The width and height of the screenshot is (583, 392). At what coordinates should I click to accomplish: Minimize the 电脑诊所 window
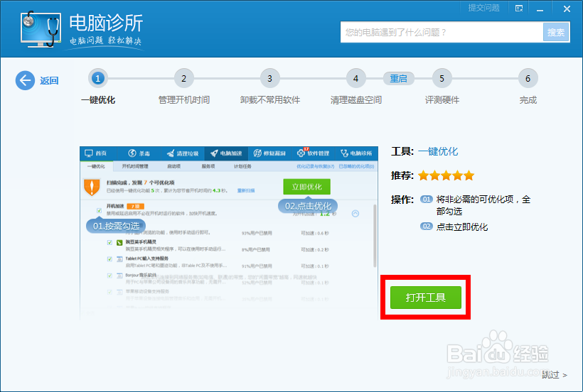[x=540, y=9]
